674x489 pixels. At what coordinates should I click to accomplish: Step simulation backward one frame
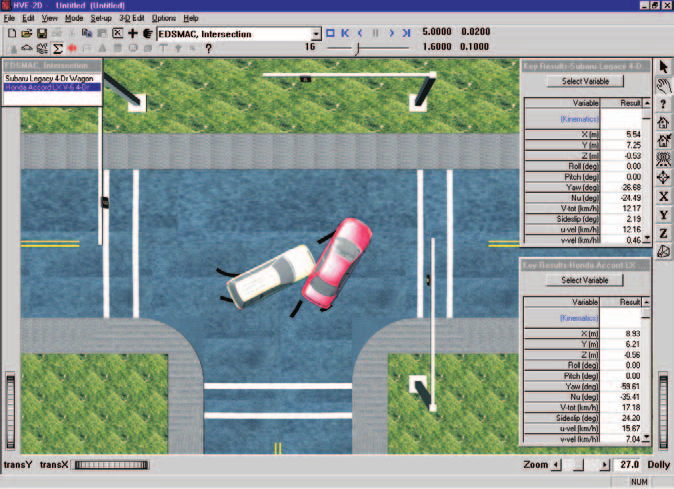tap(360, 33)
